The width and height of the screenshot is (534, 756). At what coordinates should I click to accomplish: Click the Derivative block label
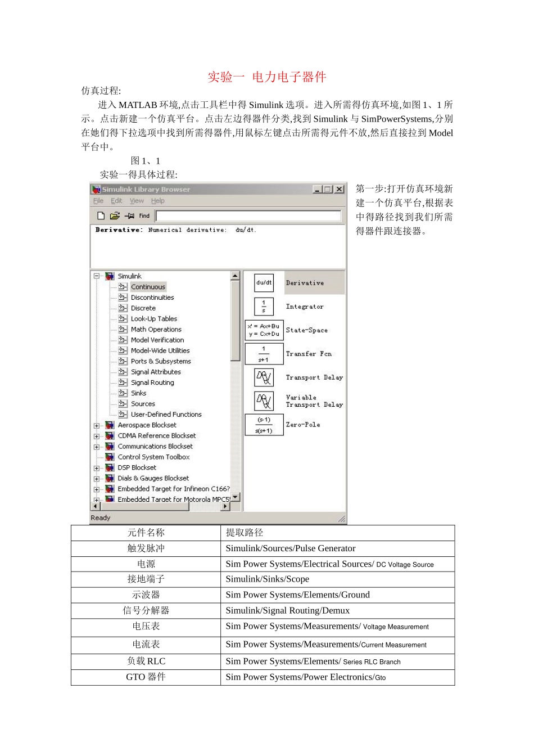tap(305, 283)
